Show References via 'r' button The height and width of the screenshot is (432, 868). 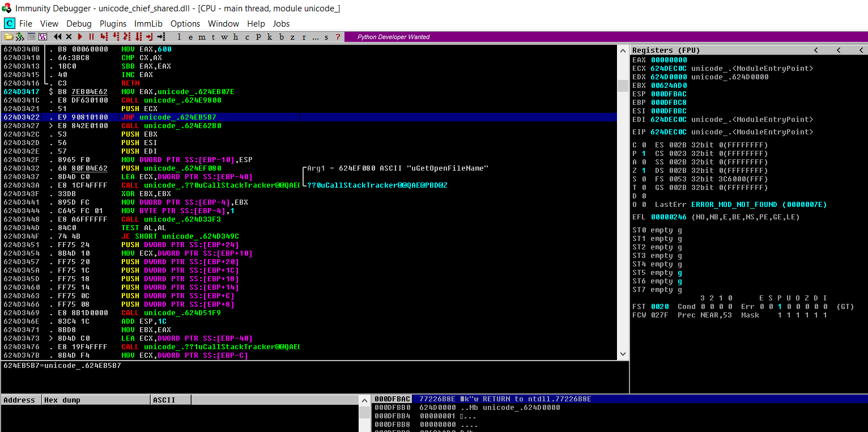coord(304,37)
